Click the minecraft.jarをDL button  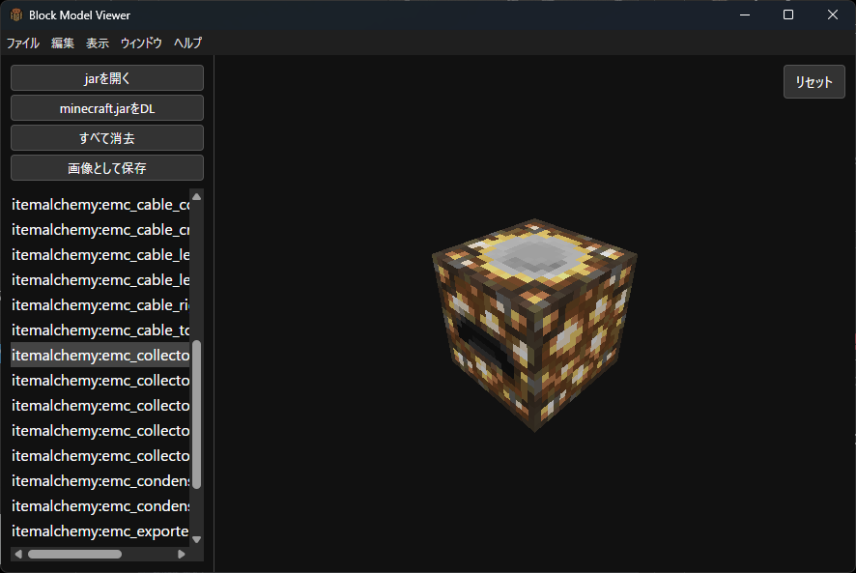[107, 108]
